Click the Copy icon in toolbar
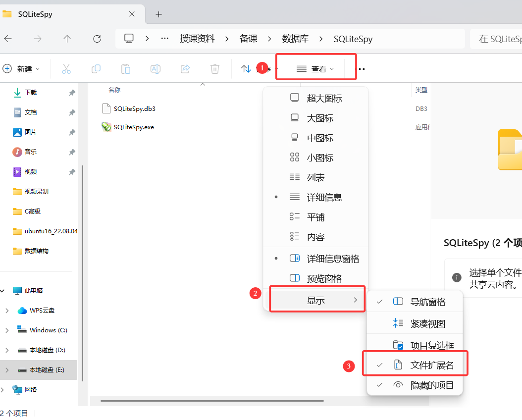 [x=96, y=69]
